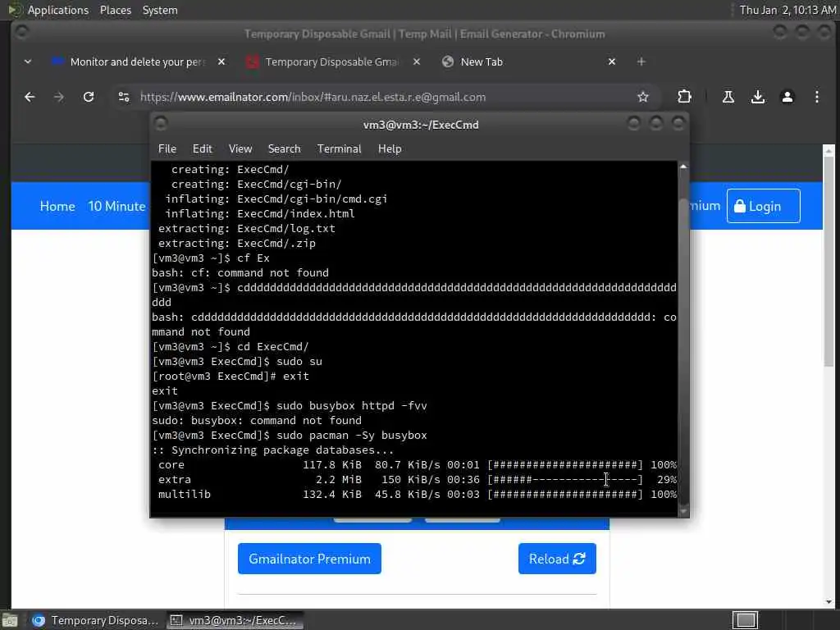Click the workspace switcher in bottom panel

(745, 620)
